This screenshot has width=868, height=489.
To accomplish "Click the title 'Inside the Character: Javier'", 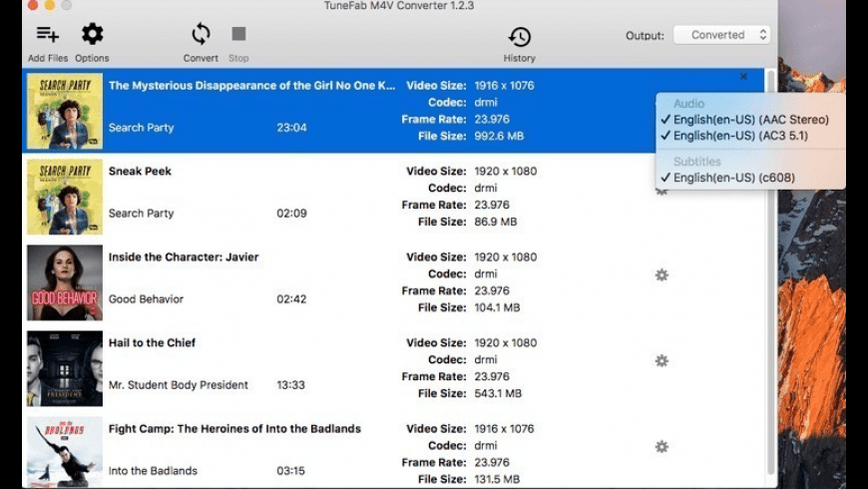I will click(184, 256).
